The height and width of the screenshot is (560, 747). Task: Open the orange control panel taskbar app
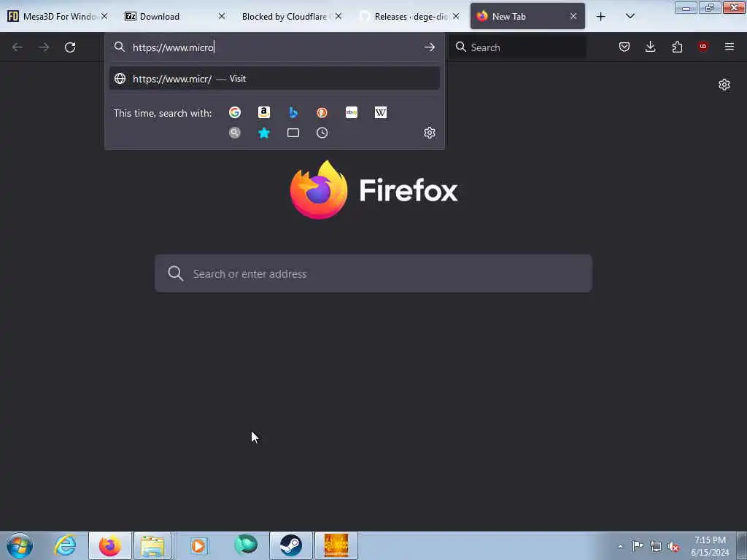(336, 545)
